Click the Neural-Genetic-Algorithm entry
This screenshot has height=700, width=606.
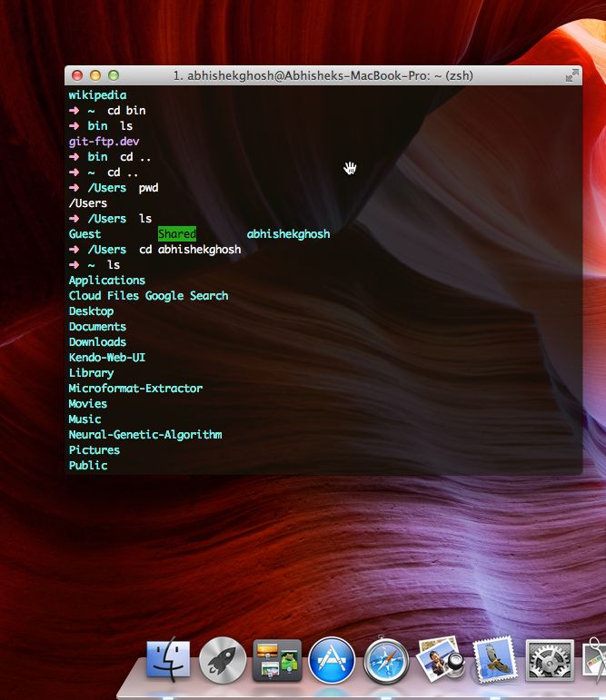point(144,435)
